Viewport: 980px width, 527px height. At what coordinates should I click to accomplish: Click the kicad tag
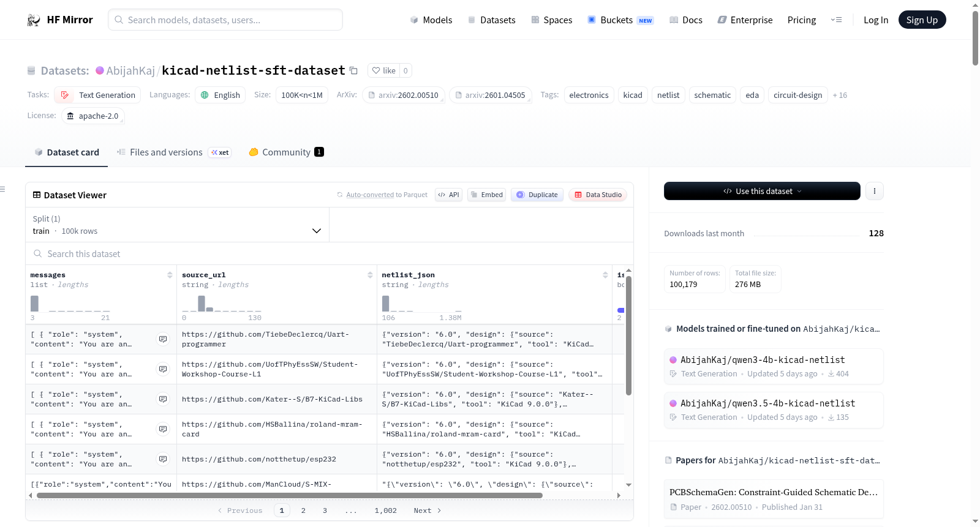click(x=633, y=95)
